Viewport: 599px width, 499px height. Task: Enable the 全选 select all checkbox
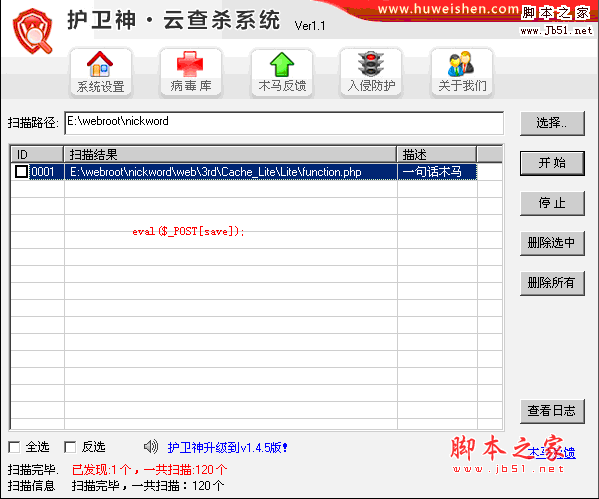(14, 447)
